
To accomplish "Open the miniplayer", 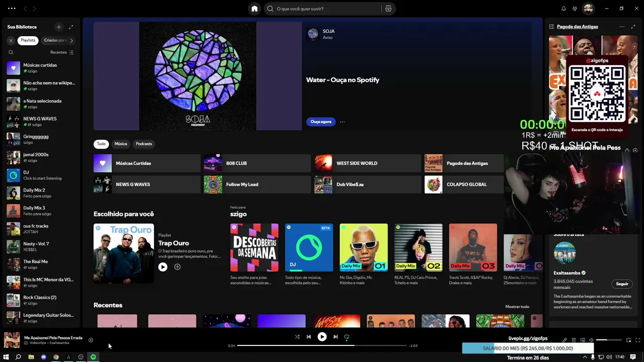I will (629, 340).
